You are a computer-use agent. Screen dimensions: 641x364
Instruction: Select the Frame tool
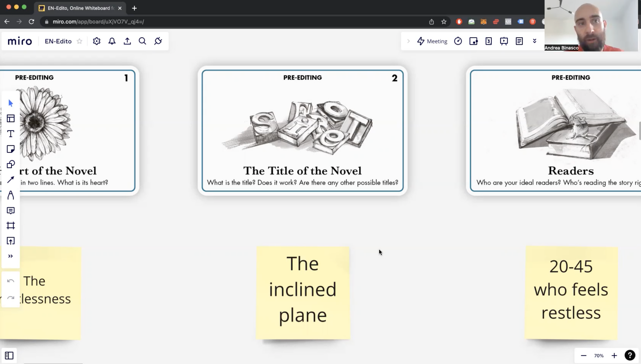(11, 226)
